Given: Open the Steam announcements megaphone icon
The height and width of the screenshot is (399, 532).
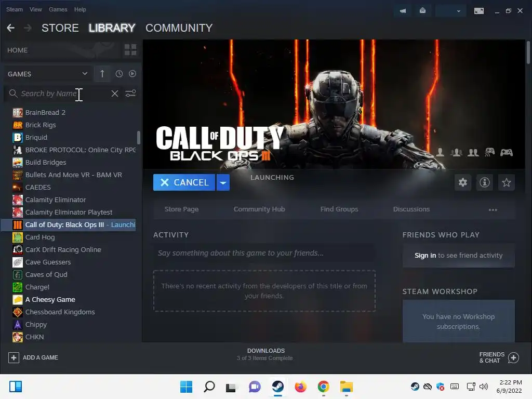Looking at the screenshot, I should tap(403, 11).
